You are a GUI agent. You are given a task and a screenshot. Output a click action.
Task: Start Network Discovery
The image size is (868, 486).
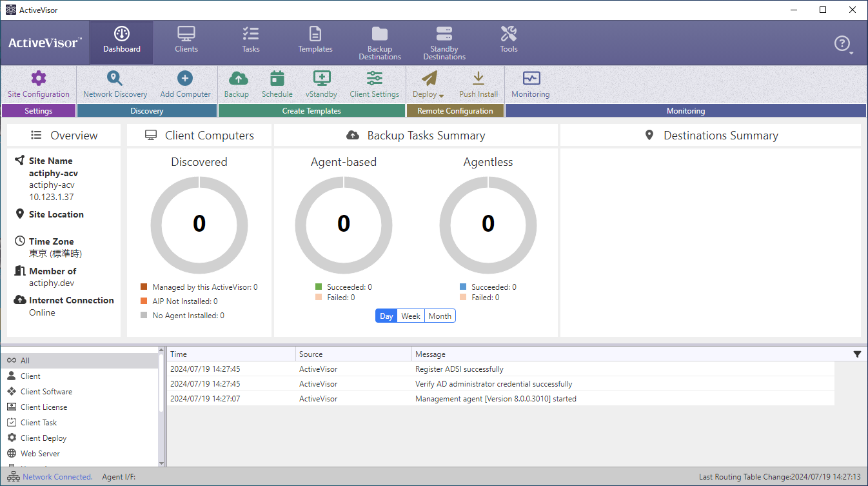(x=115, y=85)
